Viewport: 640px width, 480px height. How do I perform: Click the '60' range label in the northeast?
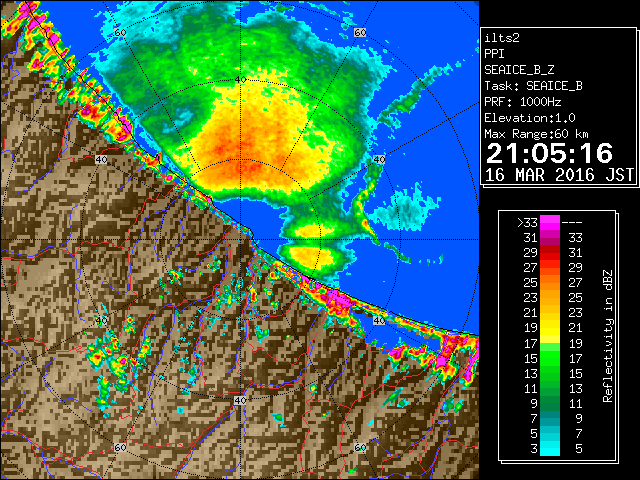tap(360, 33)
